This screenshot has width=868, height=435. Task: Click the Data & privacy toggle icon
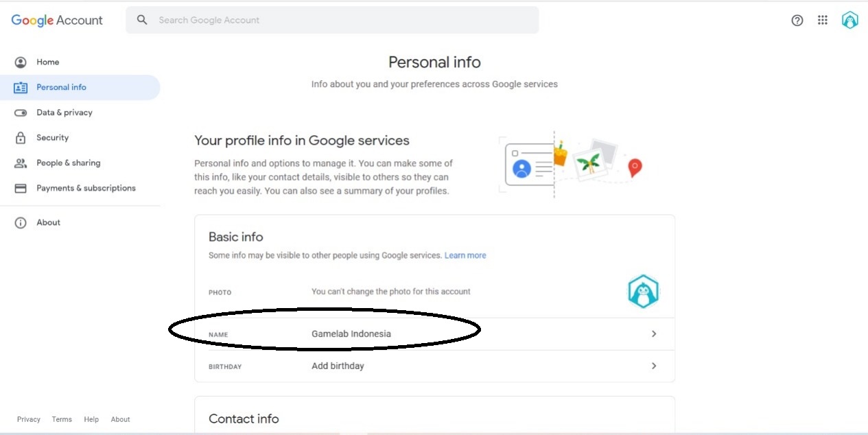[21, 113]
